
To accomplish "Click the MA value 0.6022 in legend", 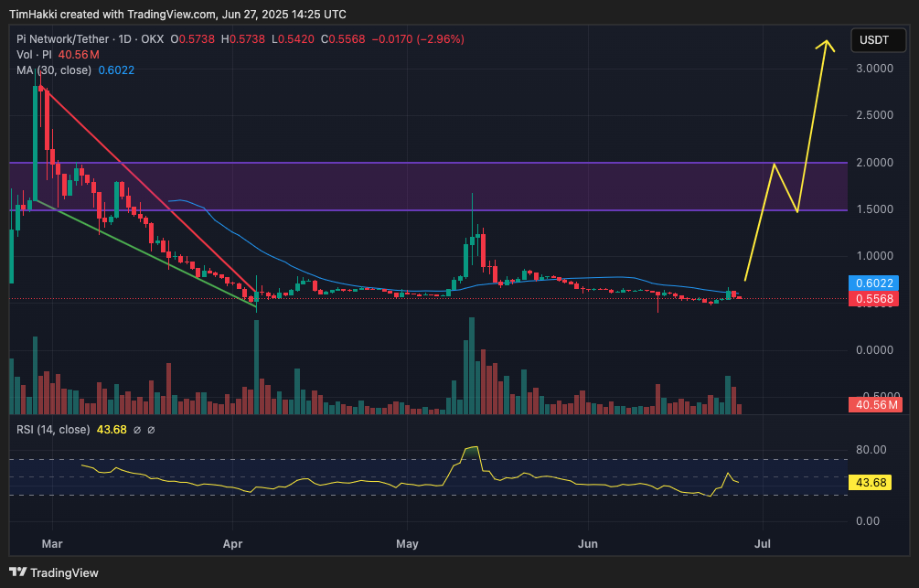I will 116,69.
